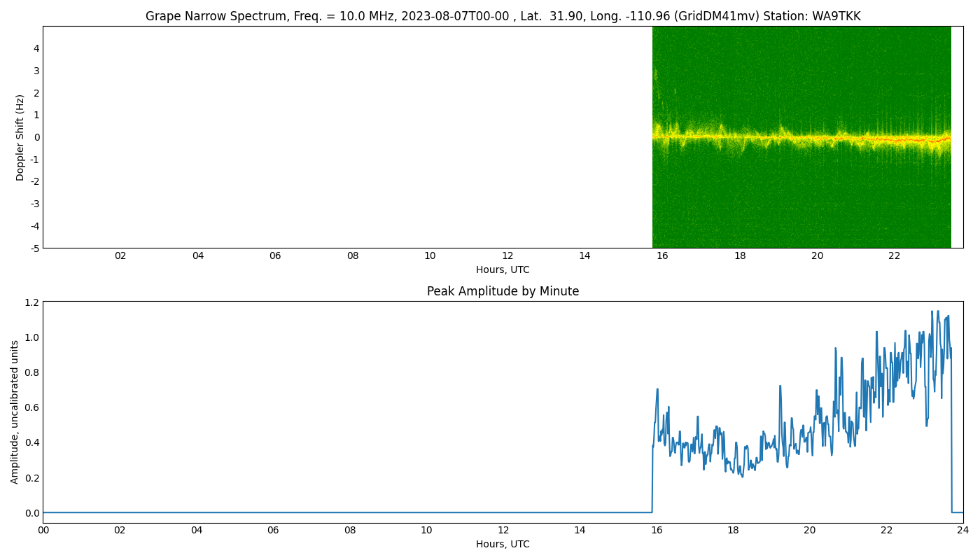Select the 02 hour tick on spectrogram axis
The width and height of the screenshot is (980, 560).
coord(120,256)
